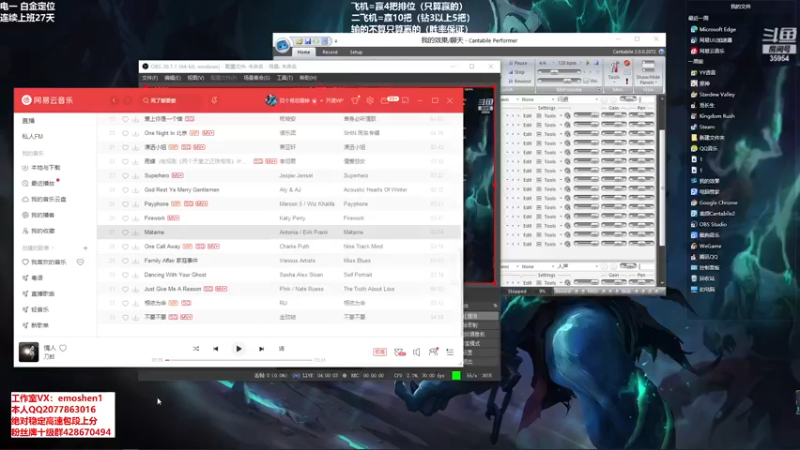
Task: Open Cantabile Tools ribbon dropdown
Action: [614, 72]
